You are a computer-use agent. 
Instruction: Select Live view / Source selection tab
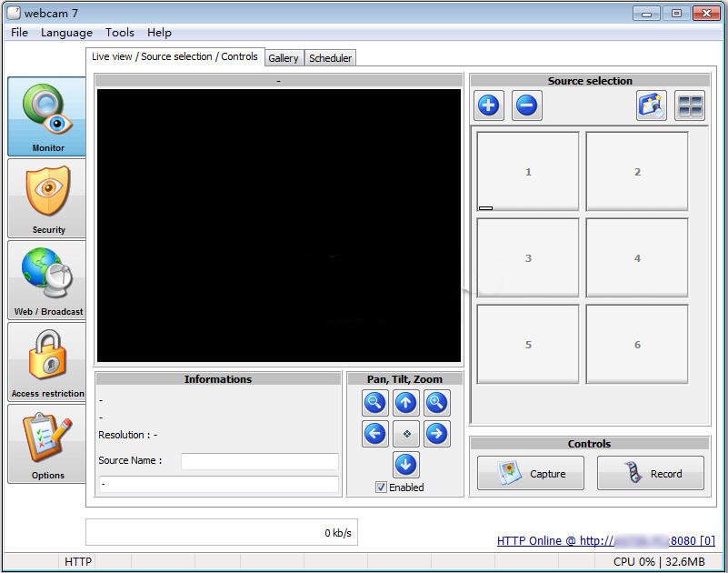coord(175,56)
